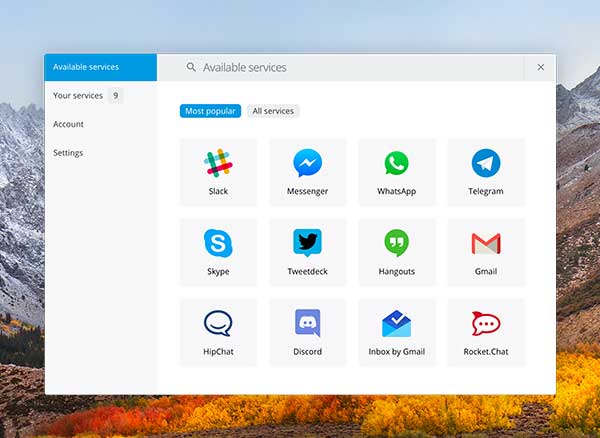Close the services dialog with X
Screen dimensions: 600x438
point(541,67)
